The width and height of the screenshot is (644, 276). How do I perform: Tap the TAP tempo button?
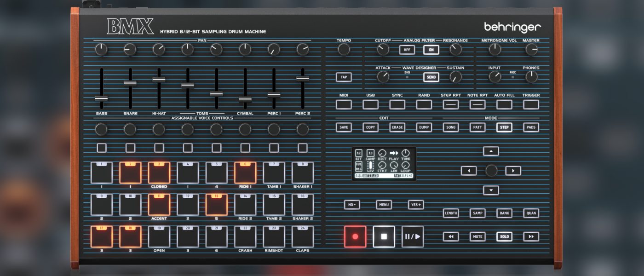tap(343, 77)
